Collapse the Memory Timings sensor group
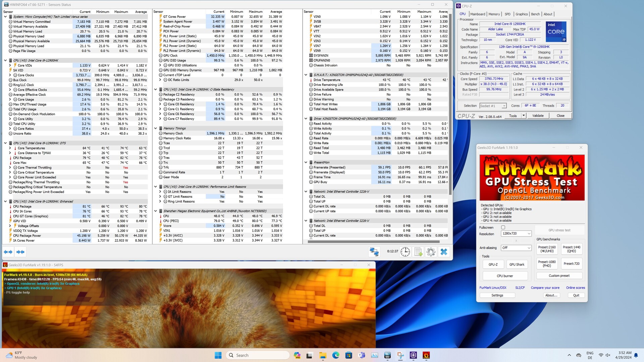The width and height of the screenshot is (644, 362). [156, 128]
